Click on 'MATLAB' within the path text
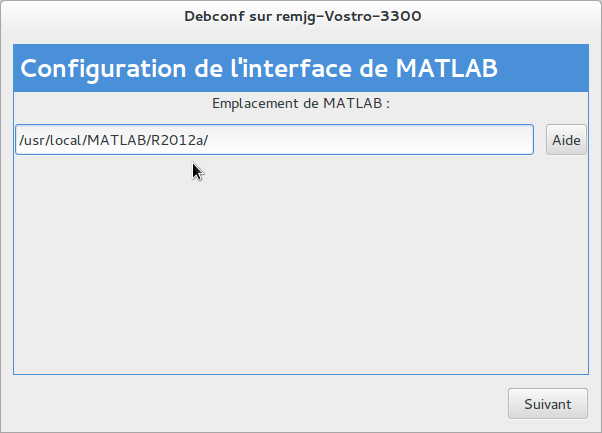This screenshot has height=433, width=602. coord(115,140)
